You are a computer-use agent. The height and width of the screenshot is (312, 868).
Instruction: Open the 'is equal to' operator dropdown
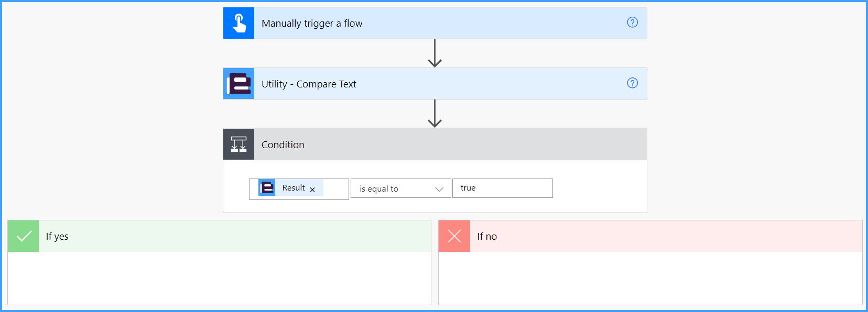[400, 188]
